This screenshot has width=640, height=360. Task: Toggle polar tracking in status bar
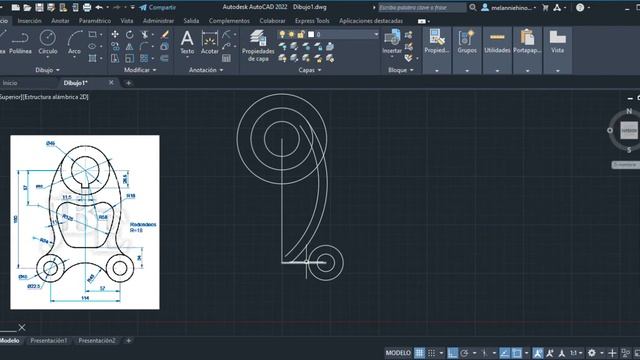pos(464,353)
